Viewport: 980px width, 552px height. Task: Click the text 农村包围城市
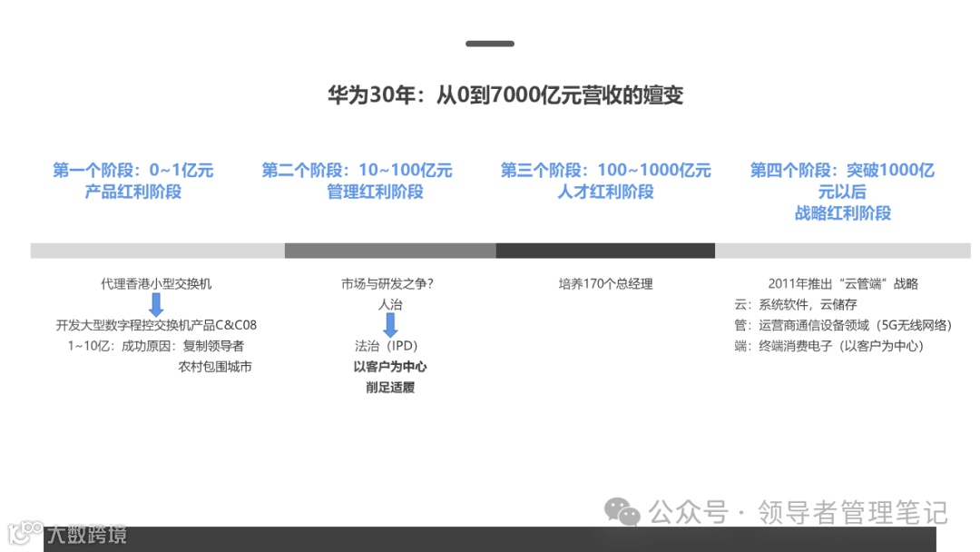[215, 366]
